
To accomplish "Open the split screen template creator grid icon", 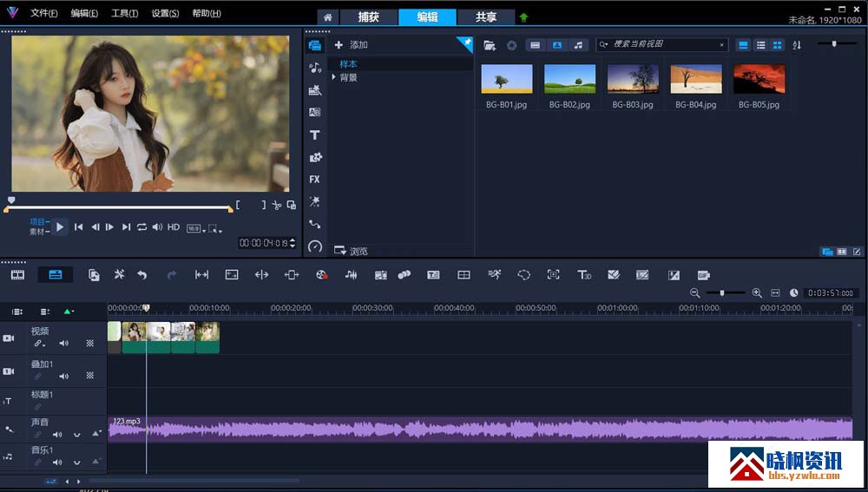I will 464,274.
